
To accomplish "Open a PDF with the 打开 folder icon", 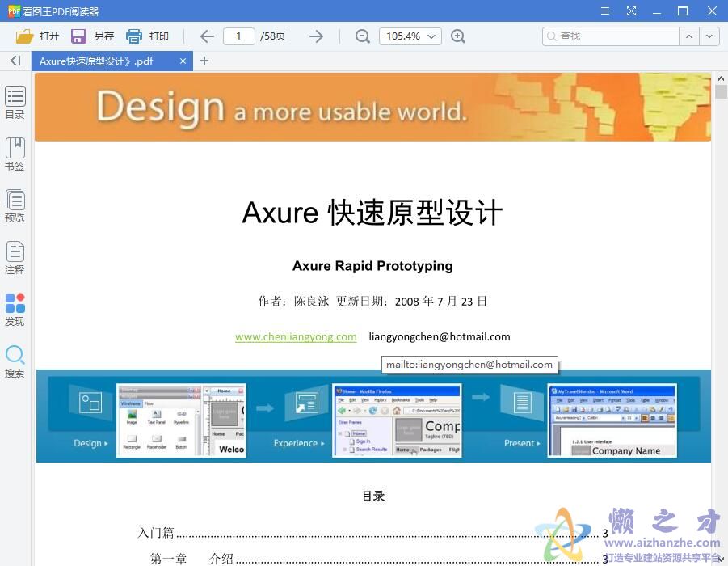I will 24,36.
